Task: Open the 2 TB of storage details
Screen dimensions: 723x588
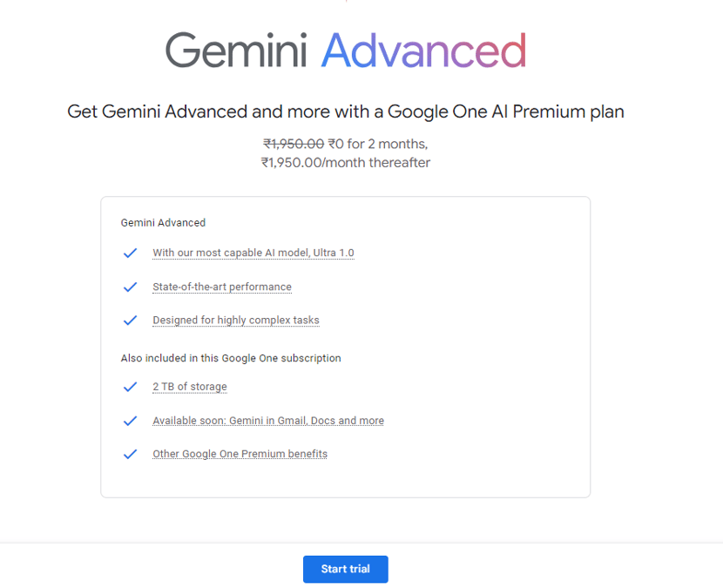Action: tap(189, 387)
